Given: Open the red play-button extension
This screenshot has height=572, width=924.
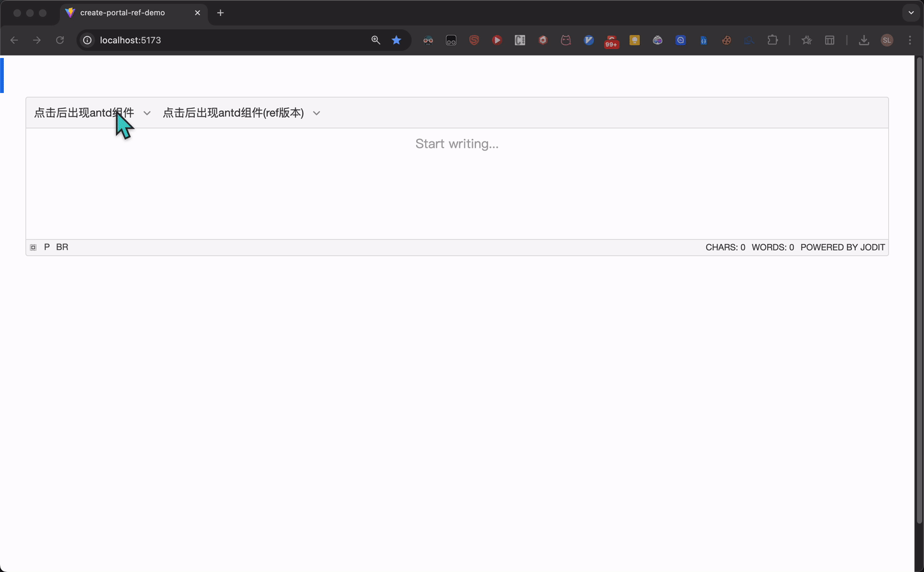Looking at the screenshot, I should [497, 40].
